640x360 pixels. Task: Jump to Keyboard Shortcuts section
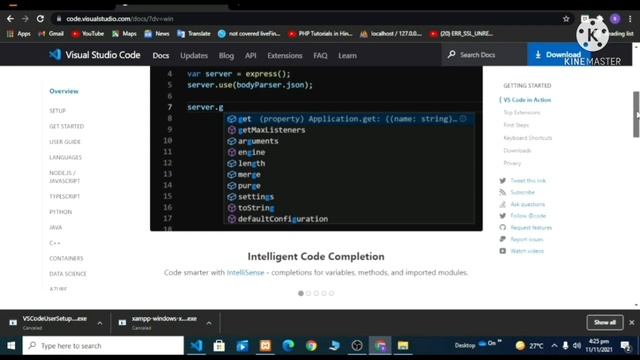point(528,138)
